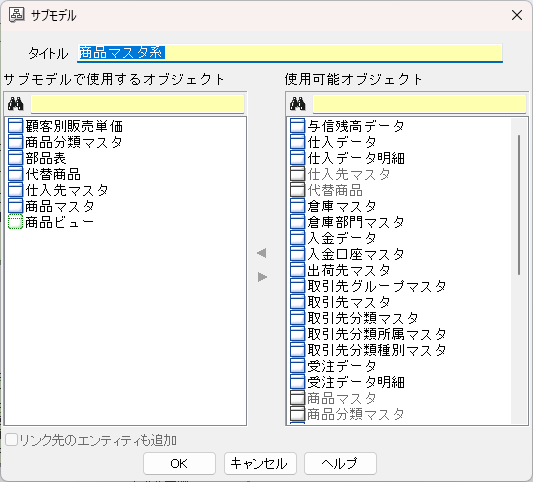533x482 pixels.
Task: Click the binoculars icon above the left list
Action: (x=16, y=104)
